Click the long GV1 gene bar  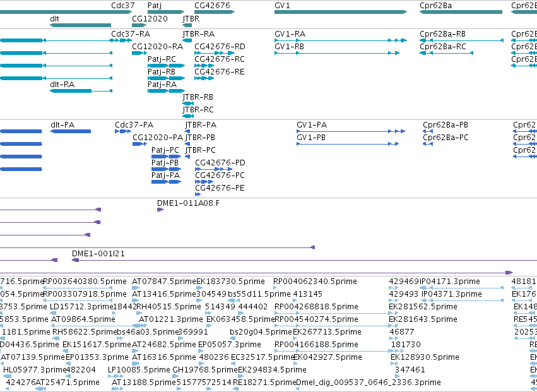click(341, 12)
